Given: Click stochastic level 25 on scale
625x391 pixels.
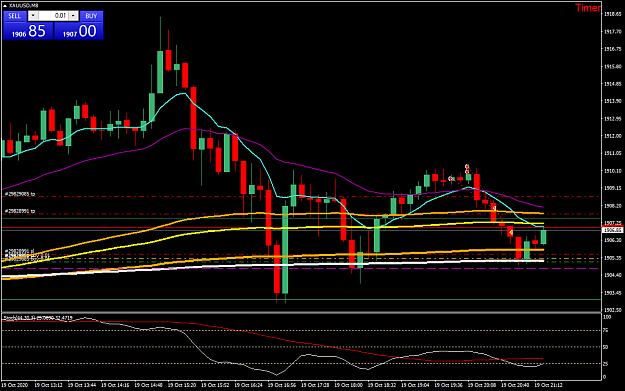Looking at the screenshot, I should click(605, 364).
